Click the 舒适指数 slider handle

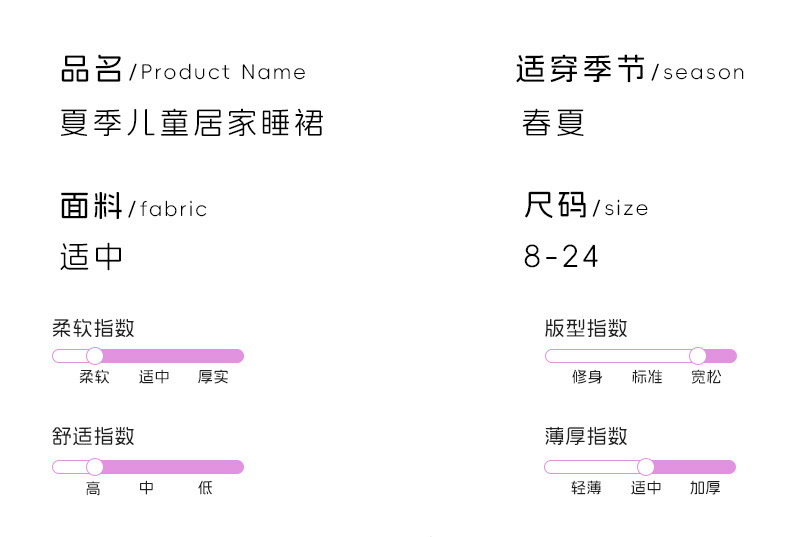point(95,466)
